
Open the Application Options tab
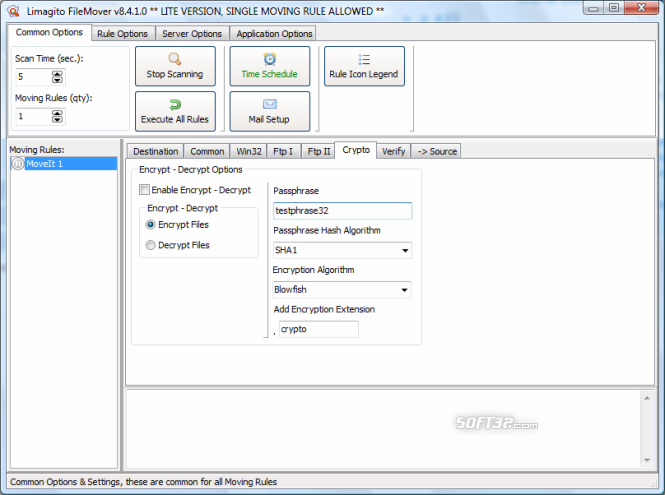click(x=274, y=34)
